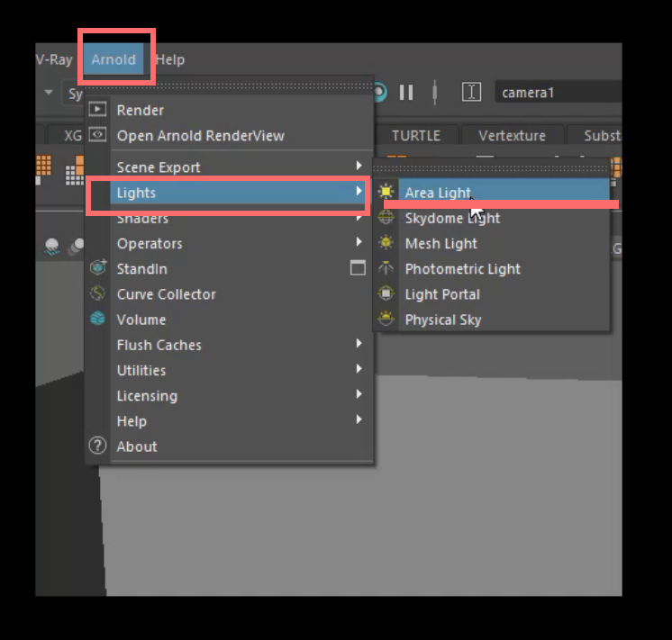Create a Mesh Light
Viewport: 672px width, 640px height.
pos(491,243)
